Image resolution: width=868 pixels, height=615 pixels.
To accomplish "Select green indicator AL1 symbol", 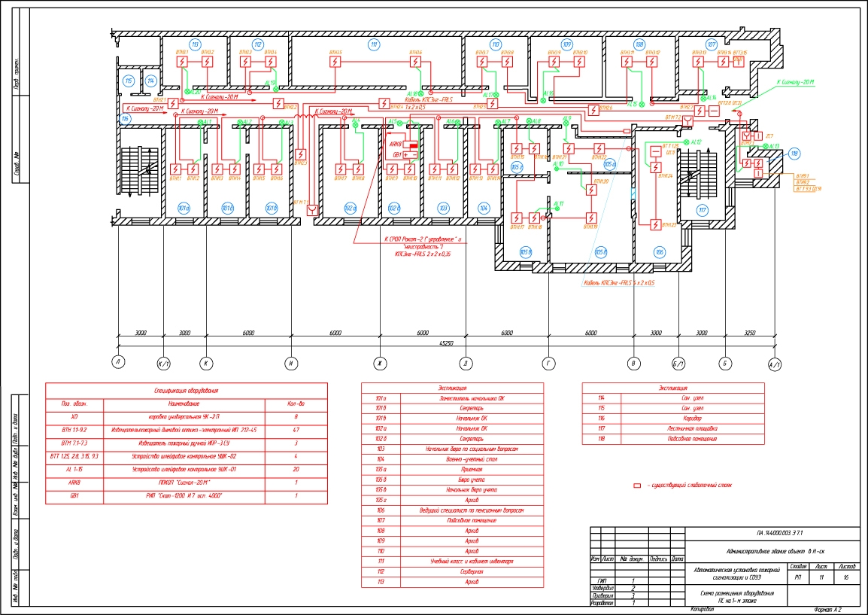I will pos(201,122).
